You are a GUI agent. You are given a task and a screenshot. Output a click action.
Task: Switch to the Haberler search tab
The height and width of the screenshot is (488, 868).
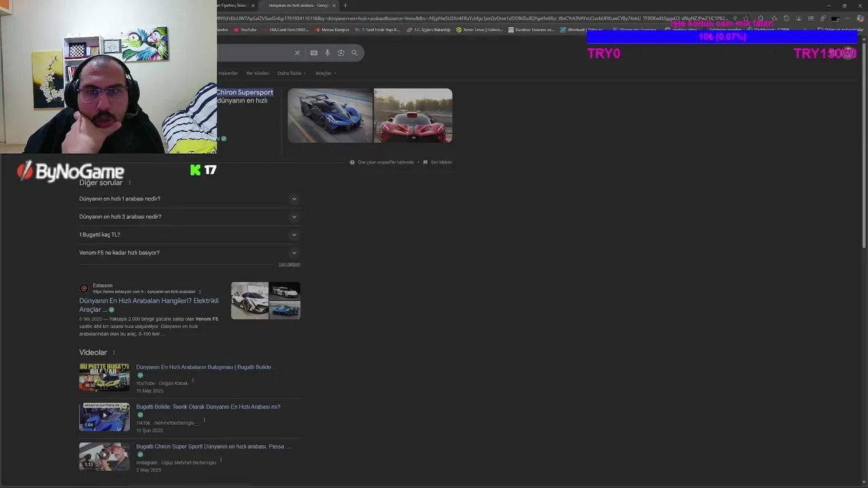(x=228, y=73)
